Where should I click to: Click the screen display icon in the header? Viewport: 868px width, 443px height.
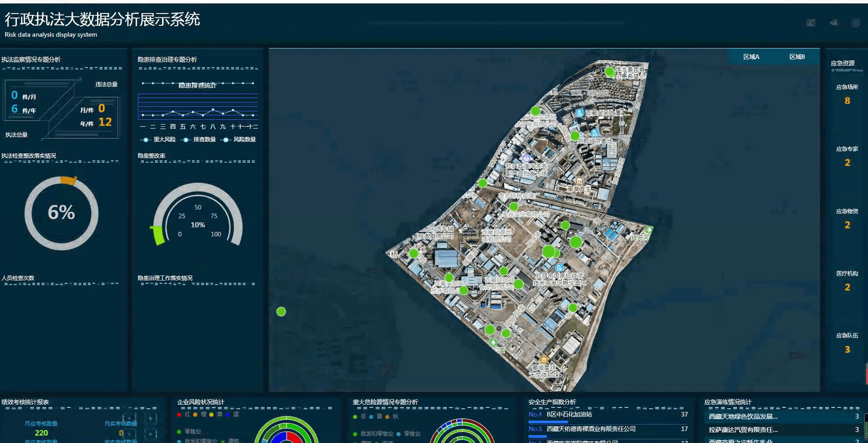pos(811,23)
